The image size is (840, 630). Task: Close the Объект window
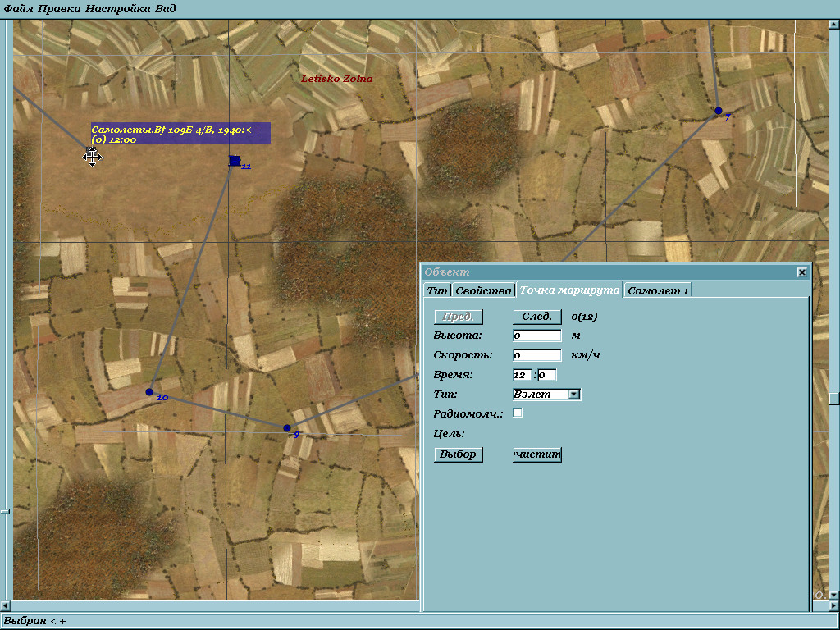coord(802,272)
